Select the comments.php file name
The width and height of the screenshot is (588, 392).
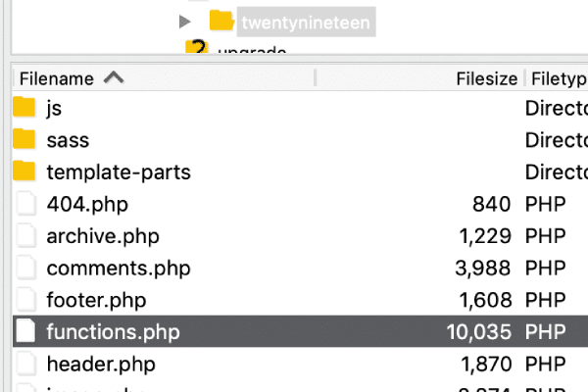click(119, 269)
